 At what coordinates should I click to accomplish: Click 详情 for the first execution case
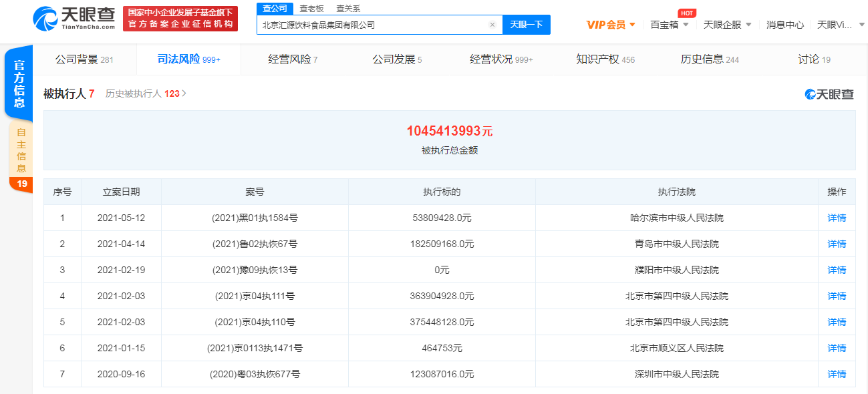(836, 218)
